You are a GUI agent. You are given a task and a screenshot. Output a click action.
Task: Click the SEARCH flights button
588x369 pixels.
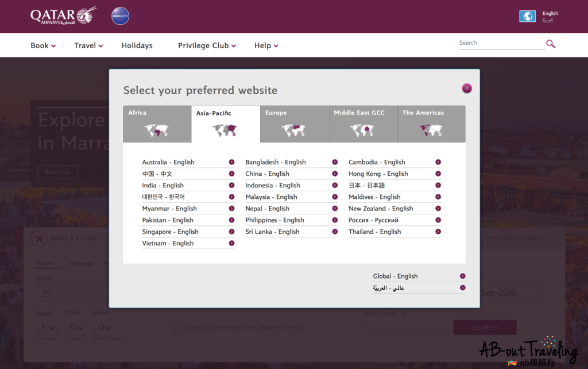point(485,328)
